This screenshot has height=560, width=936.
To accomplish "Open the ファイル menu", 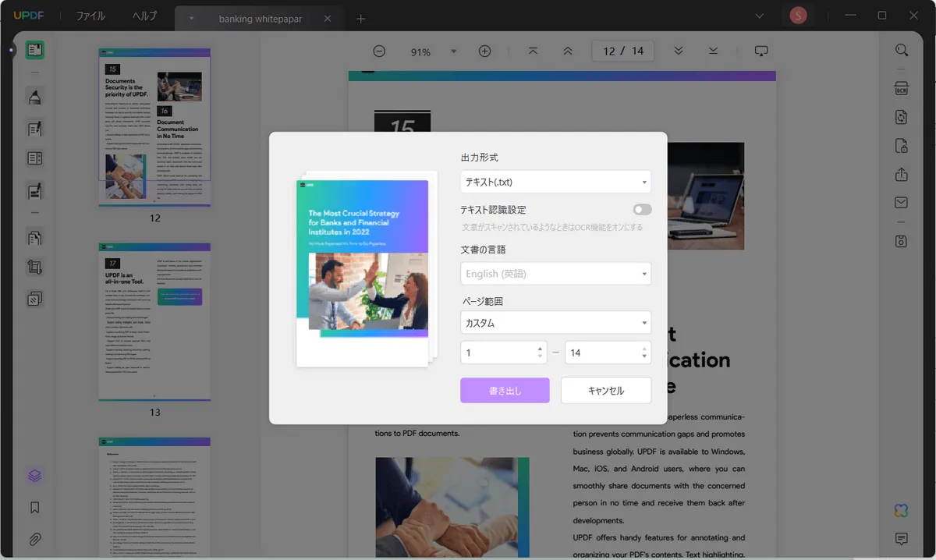I will tap(90, 16).
